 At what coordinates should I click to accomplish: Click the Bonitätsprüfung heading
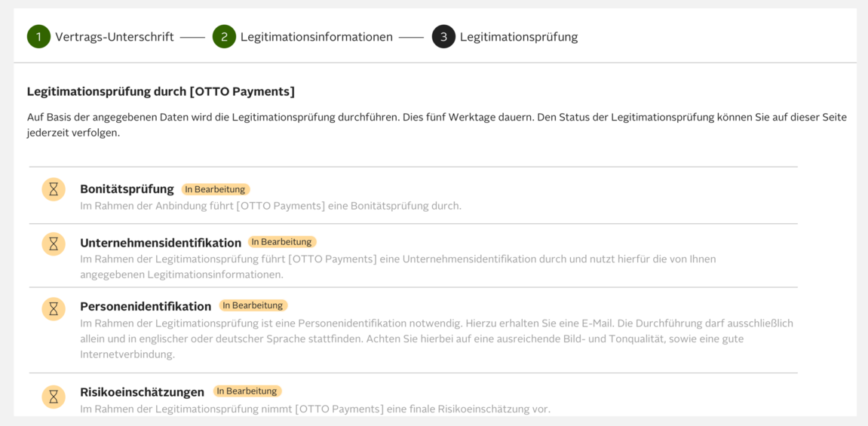point(127,189)
